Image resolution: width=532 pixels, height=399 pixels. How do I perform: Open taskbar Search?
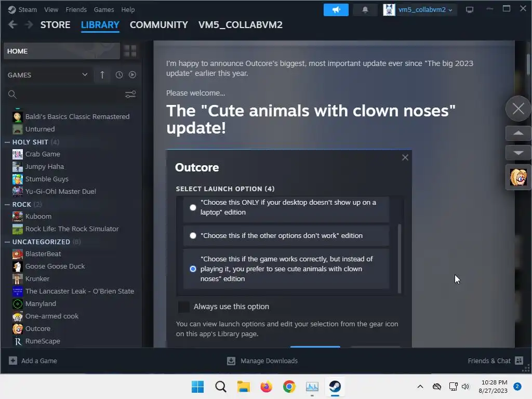click(x=220, y=387)
